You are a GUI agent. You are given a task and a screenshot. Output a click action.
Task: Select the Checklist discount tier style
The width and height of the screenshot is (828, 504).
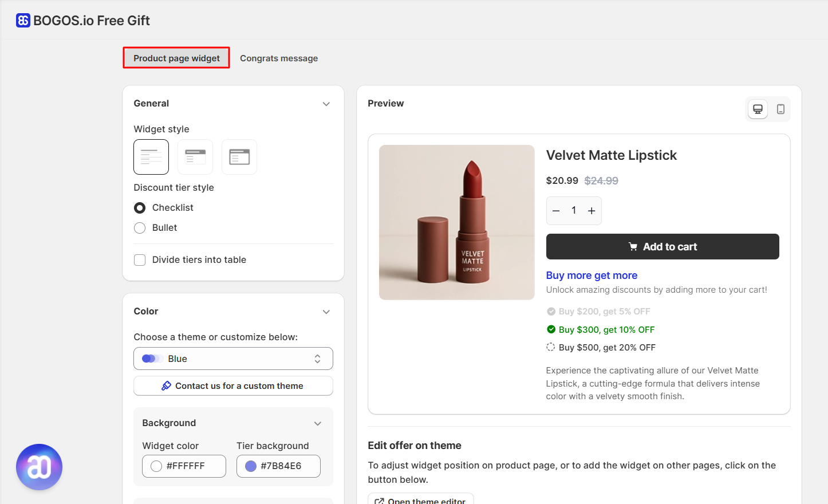139,207
